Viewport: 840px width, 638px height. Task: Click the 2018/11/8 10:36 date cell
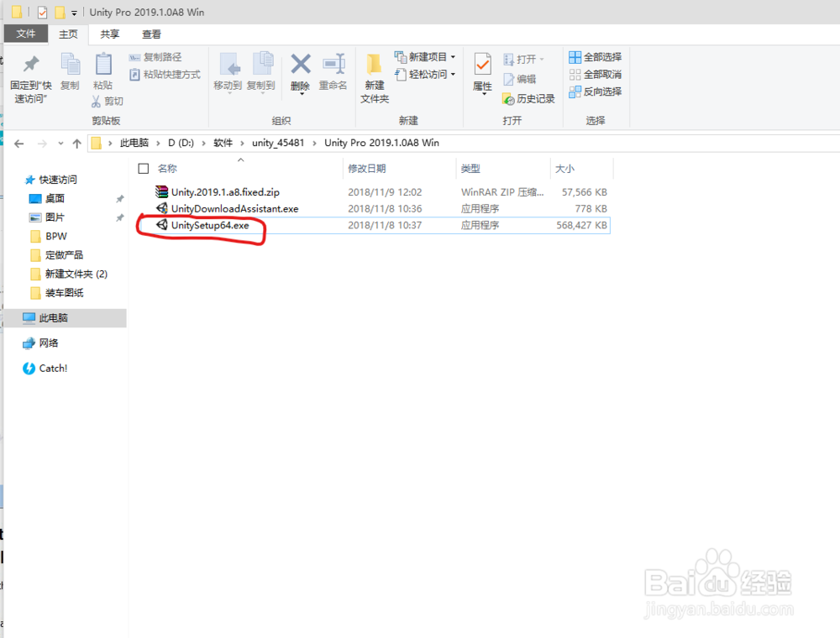pyautogui.click(x=385, y=209)
